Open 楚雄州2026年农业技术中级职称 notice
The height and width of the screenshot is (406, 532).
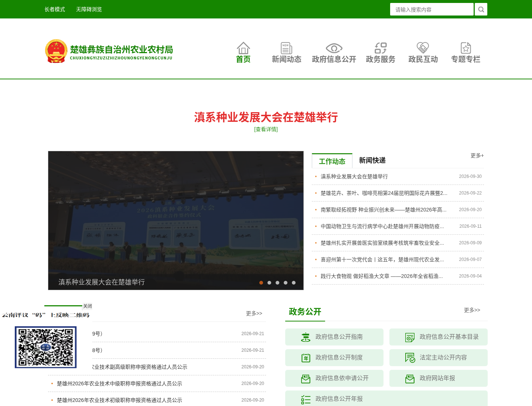(119, 383)
